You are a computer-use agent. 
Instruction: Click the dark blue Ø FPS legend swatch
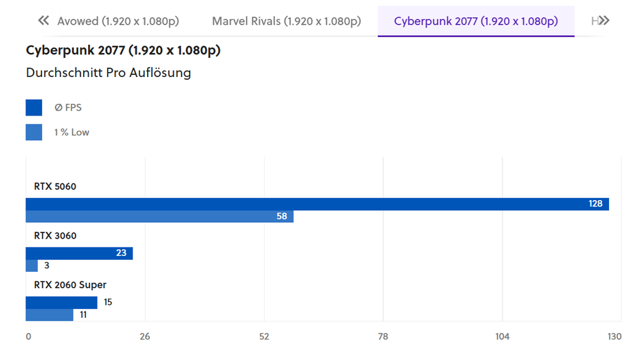click(x=34, y=107)
